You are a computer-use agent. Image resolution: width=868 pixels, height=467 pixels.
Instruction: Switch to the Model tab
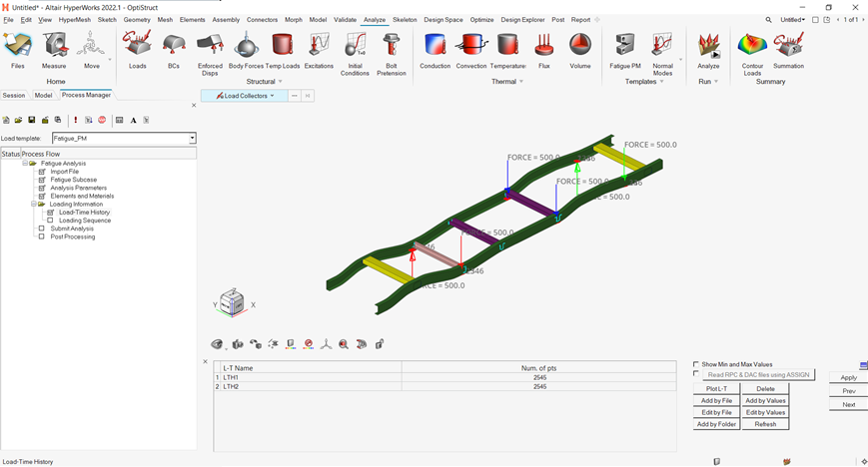(43, 96)
